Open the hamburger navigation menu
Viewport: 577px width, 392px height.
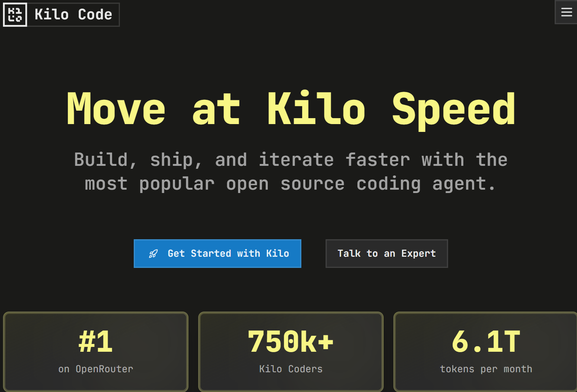coord(566,12)
